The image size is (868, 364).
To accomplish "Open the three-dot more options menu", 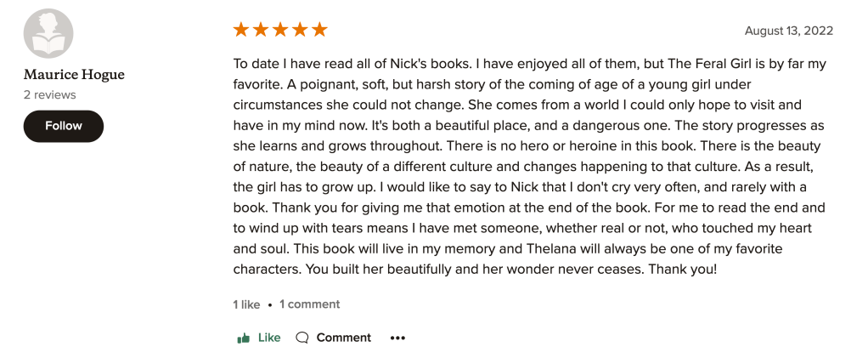I will 397,338.
